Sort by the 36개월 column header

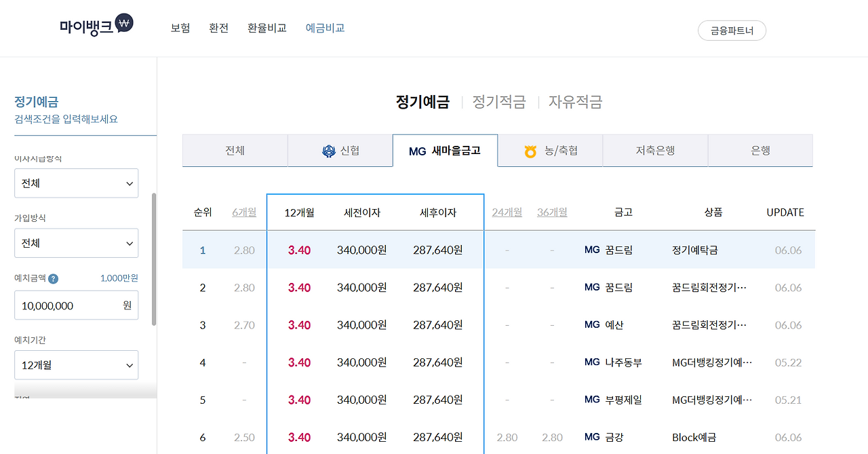[552, 212]
